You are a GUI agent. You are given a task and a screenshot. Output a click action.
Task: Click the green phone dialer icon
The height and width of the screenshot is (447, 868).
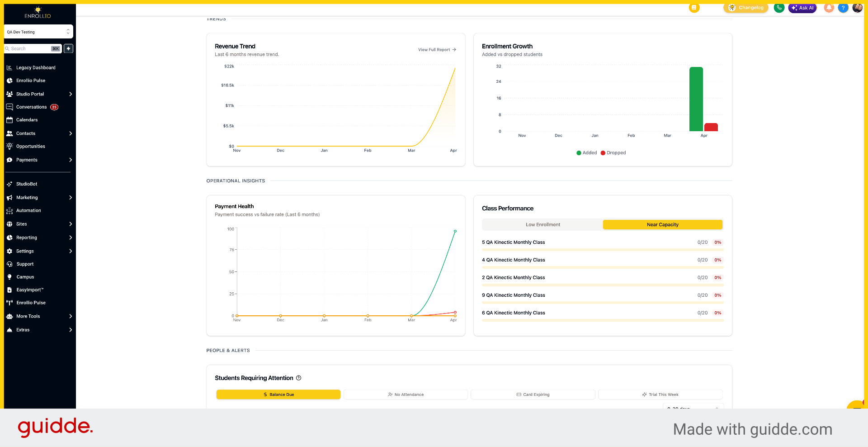coord(779,8)
